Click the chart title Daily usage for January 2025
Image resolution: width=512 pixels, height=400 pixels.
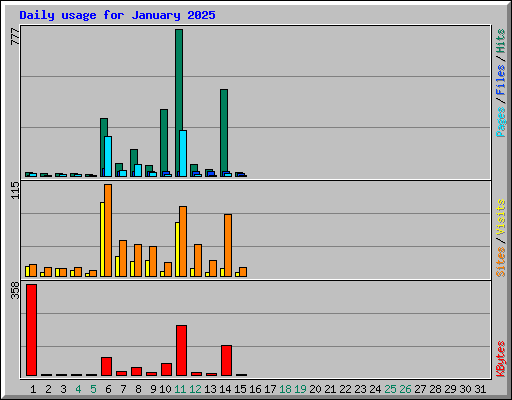tap(117, 15)
